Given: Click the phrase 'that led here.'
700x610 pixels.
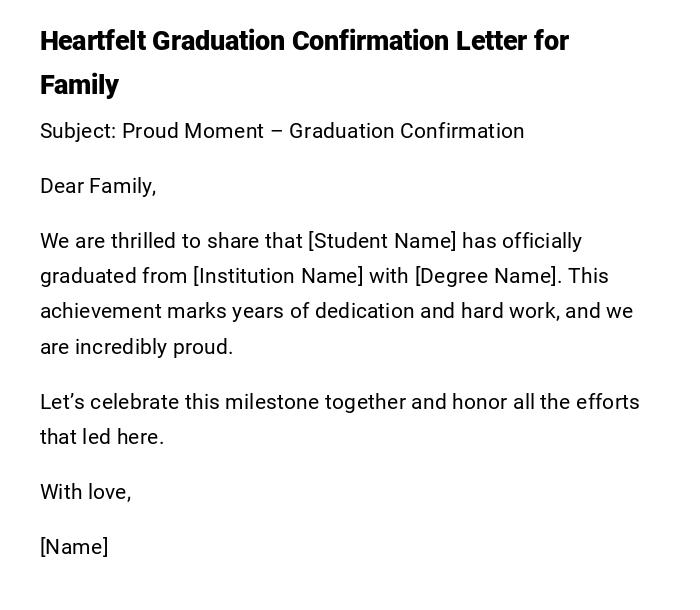Looking at the screenshot, I should pos(102,437).
